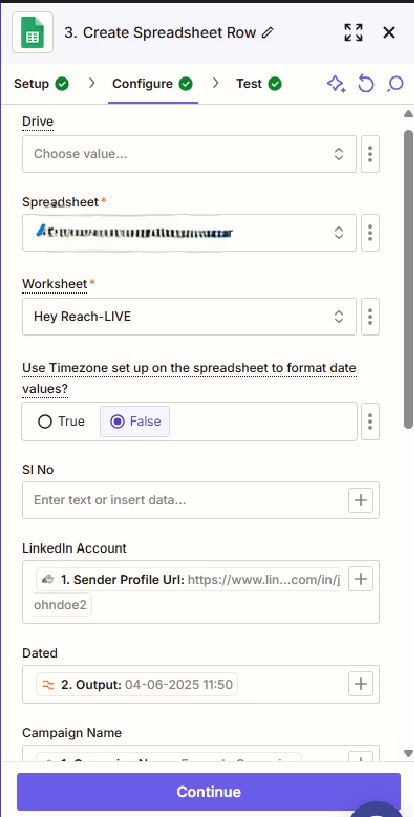
Task: Open three-dot options beside Drive field
Action: point(370,154)
